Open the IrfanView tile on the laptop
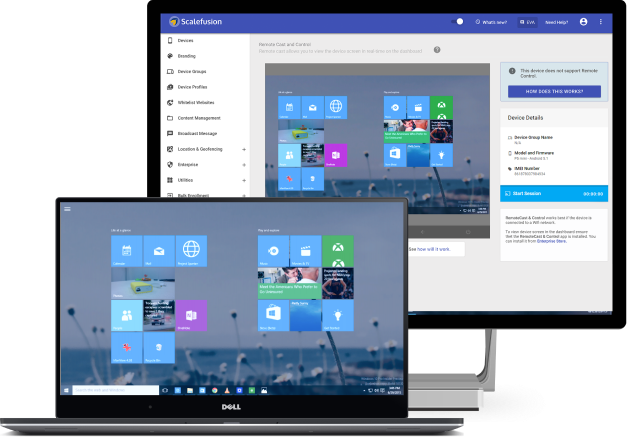Viewport: 627px width, 438px height. [126, 348]
